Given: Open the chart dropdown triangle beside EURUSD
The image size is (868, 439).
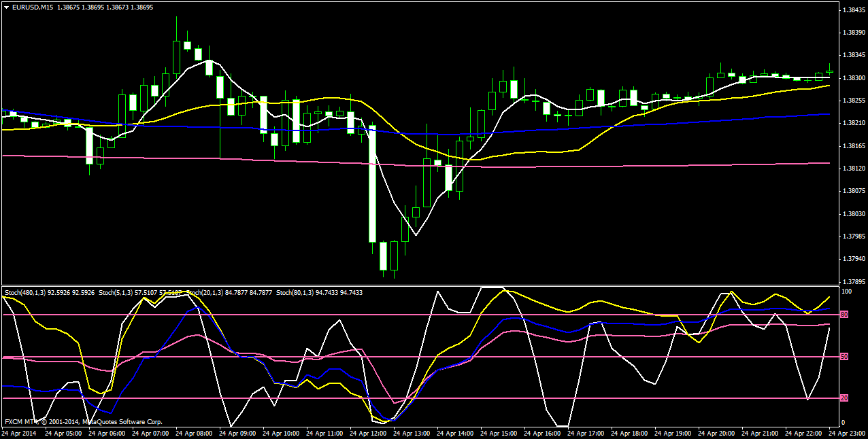Looking at the screenshot, I should (6, 7).
